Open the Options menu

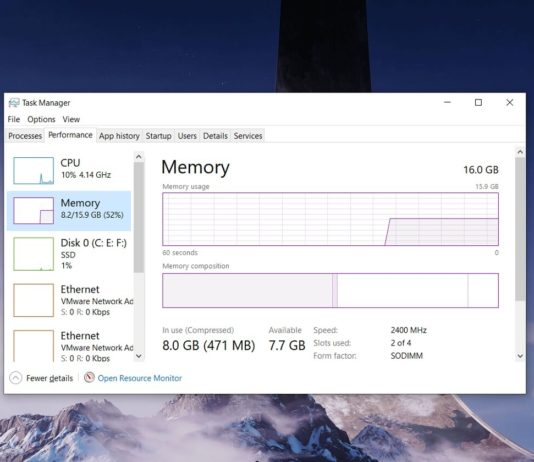[41, 119]
